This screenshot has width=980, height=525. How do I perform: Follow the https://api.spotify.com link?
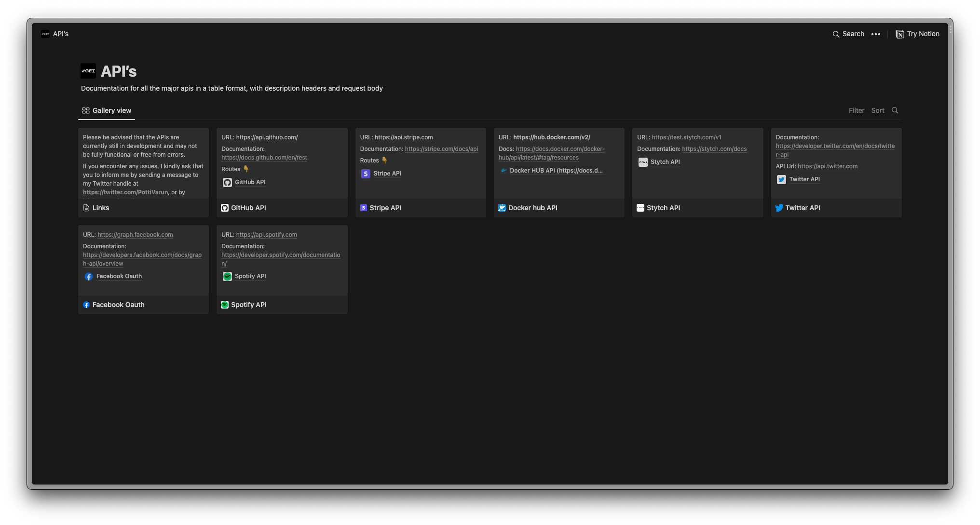(266, 235)
